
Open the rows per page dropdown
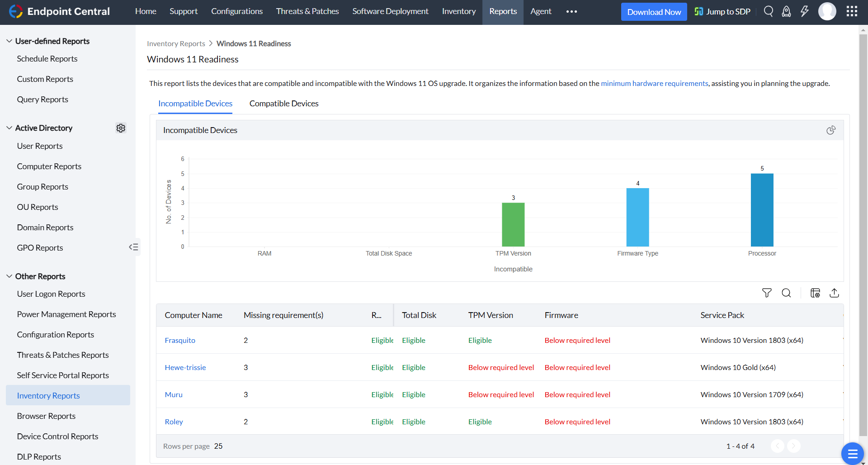(x=218, y=446)
